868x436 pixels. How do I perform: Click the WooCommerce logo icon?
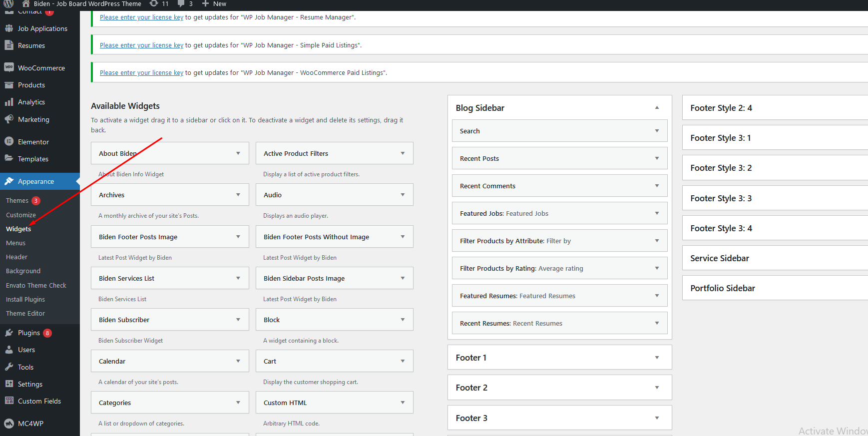(x=9, y=67)
